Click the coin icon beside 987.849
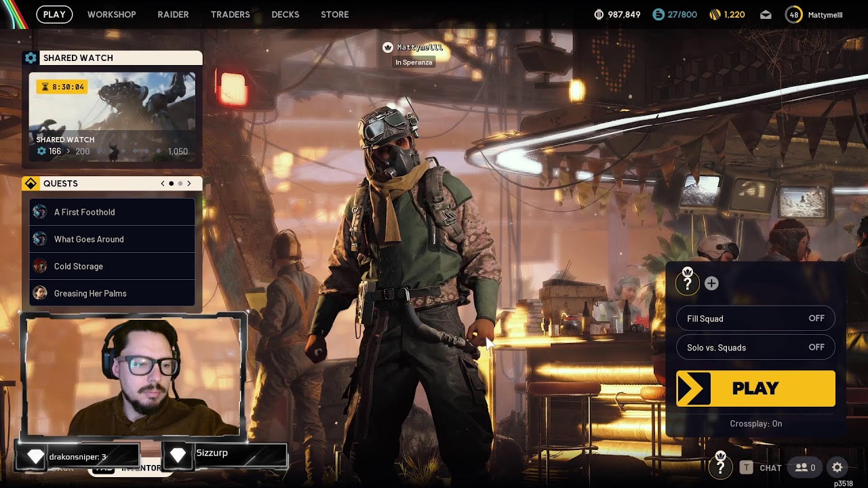Viewport: 868px width, 488px height. click(x=599, y=14)
